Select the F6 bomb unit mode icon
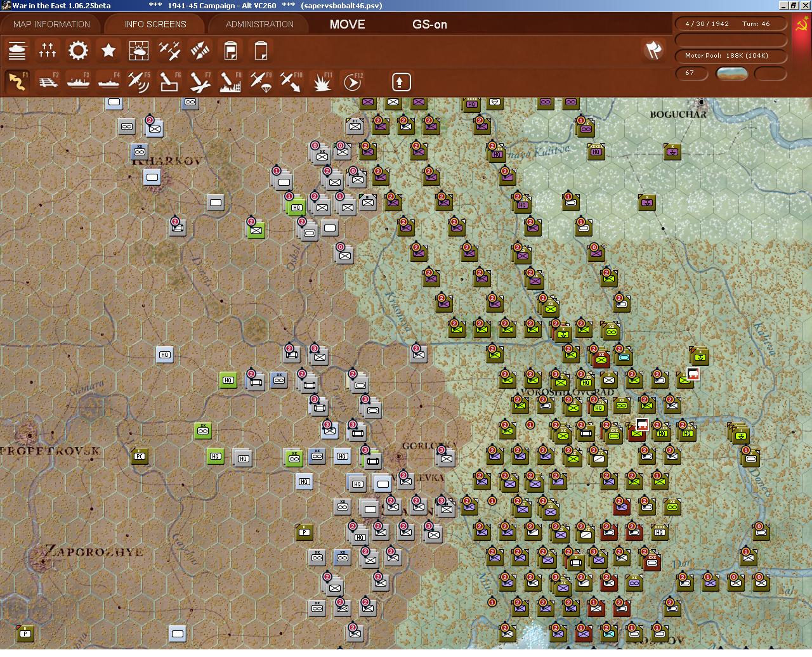 click(169, 82)
